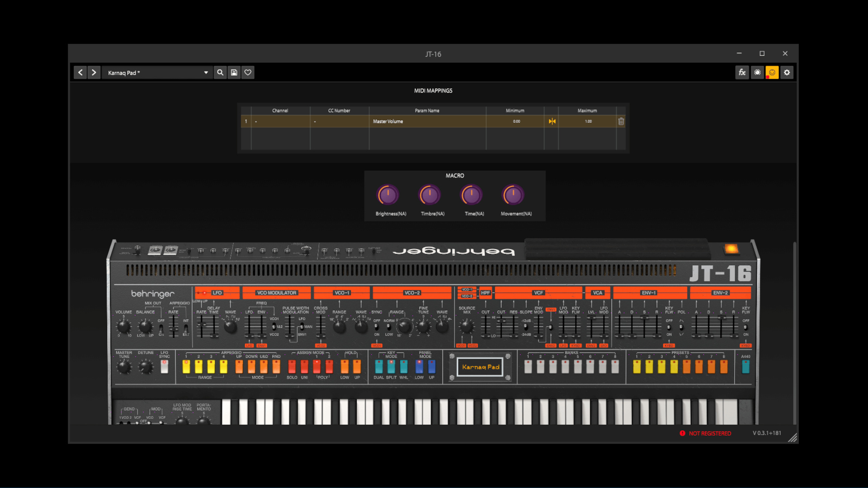The image size is (868, 488).
Task: Toggle the VCF SLOPE -12dB/-24dB switch
Action: [x=525, y=327]
